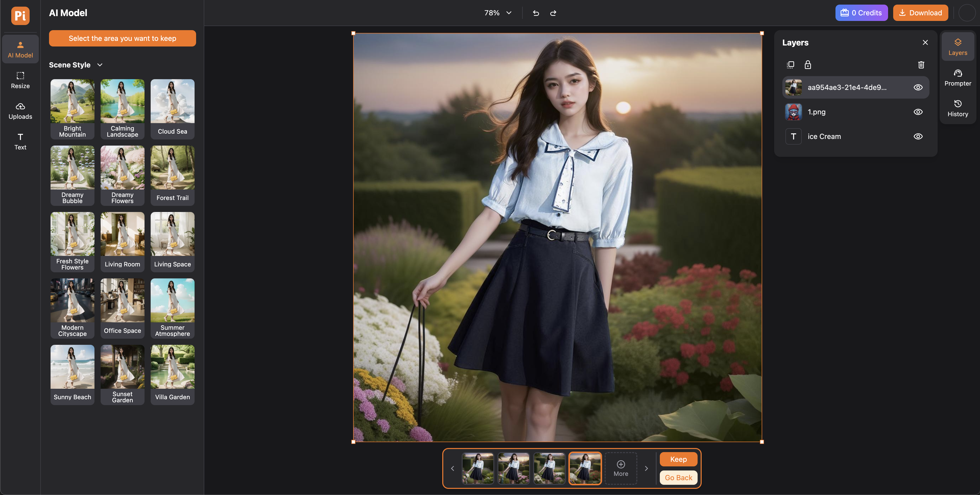Open the Uploads sidebar tool
Screen dimensions: 980x495
pos(20,111)
